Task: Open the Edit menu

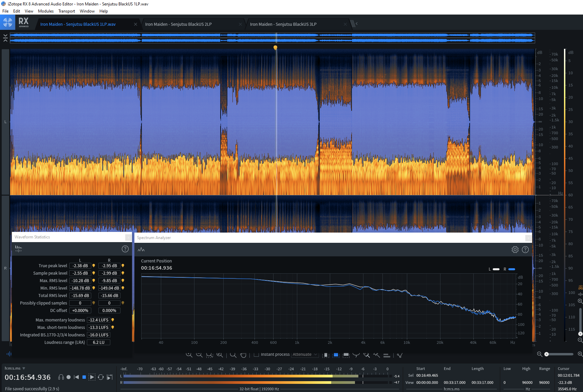Action: tap(17, 11)
